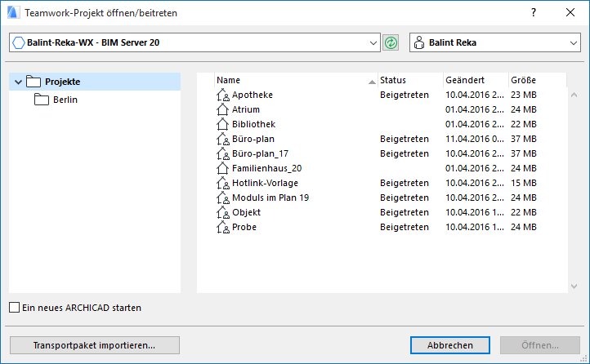Collapse the Projekte tree node
Viewport: 590px width, 364px height.
point(16,82)
